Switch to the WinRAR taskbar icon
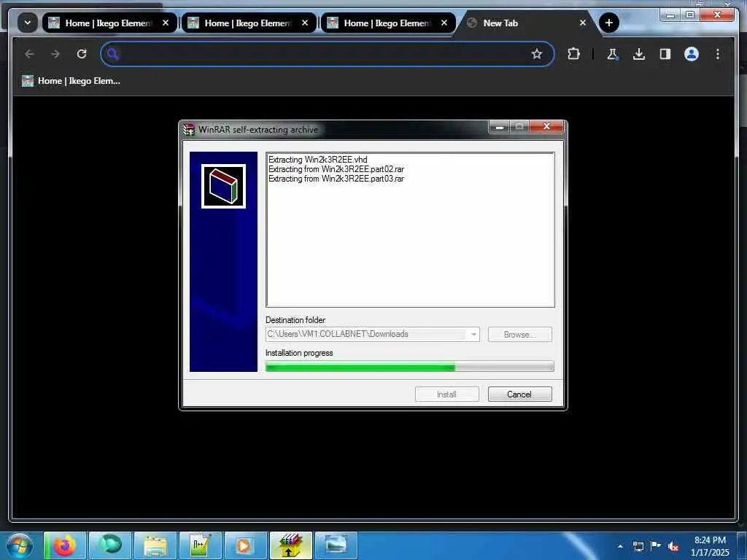The width and height of the screenshot is (747, 560). [290, 545]
